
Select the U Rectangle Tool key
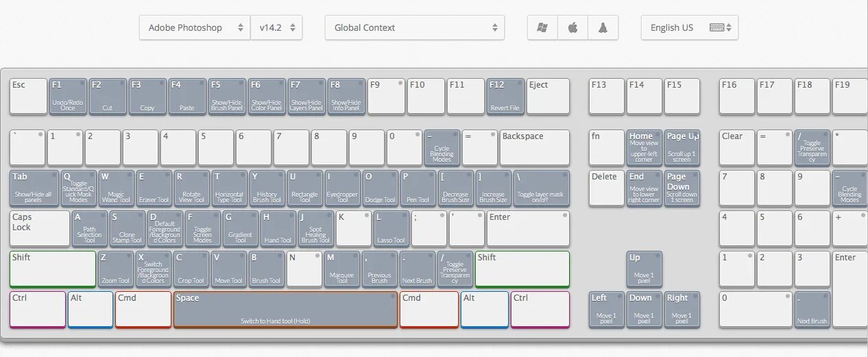click(305, 188)
